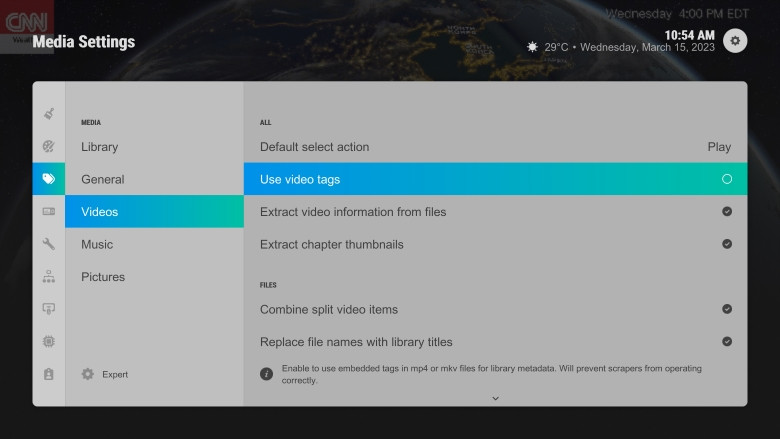Viewport: 780px width, 439px height.
Task: Open the network tree icon in sidebar
Action: point(49,277)
